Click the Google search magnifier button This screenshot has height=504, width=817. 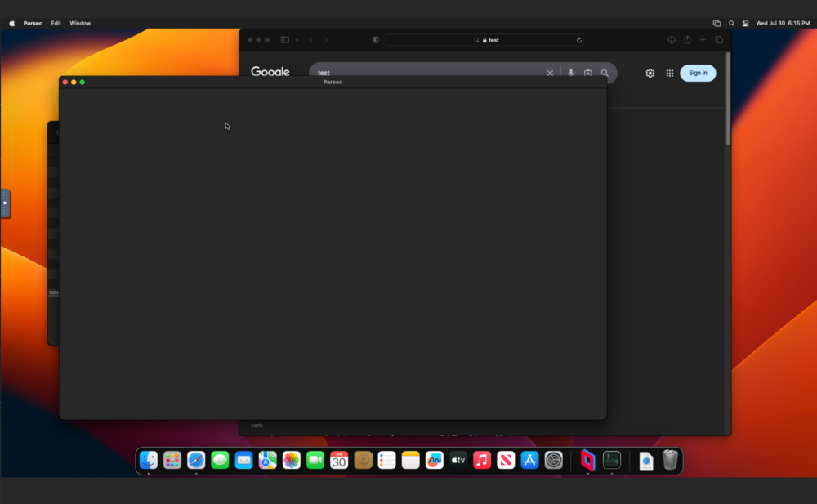pos(605,73)
